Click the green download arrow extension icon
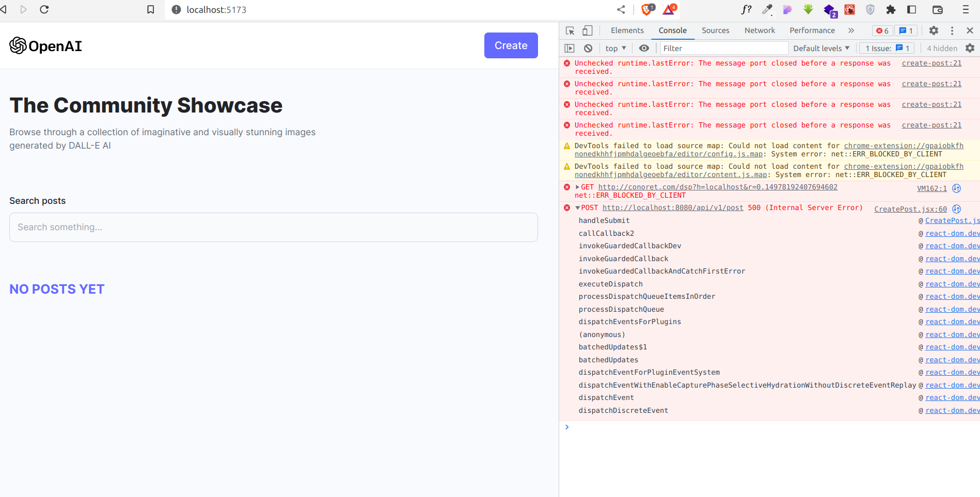The image size is (980, 497). (808, 9)
